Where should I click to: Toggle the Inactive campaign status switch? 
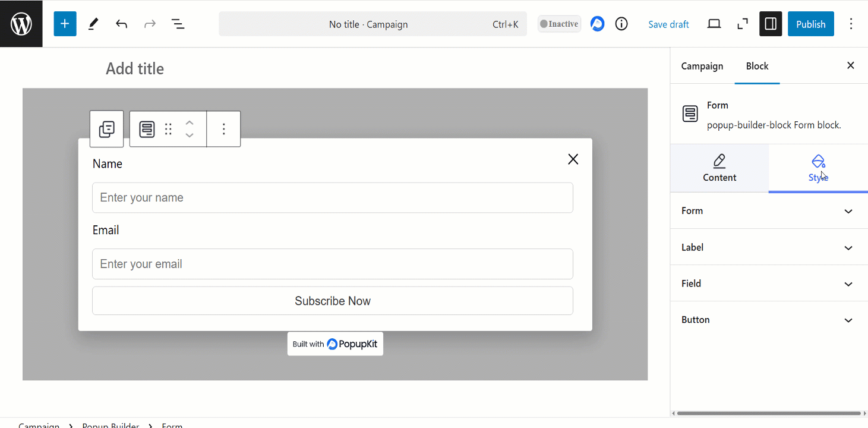click(x=559, y=24)
